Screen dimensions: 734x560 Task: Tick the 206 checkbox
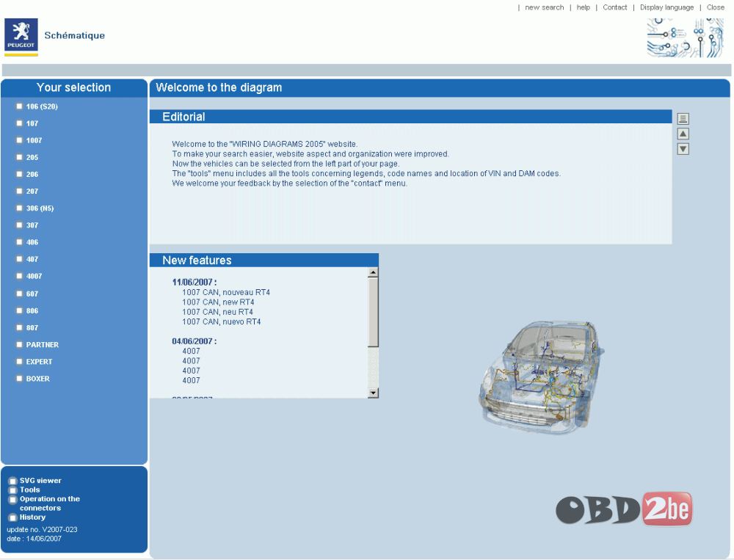19,174
